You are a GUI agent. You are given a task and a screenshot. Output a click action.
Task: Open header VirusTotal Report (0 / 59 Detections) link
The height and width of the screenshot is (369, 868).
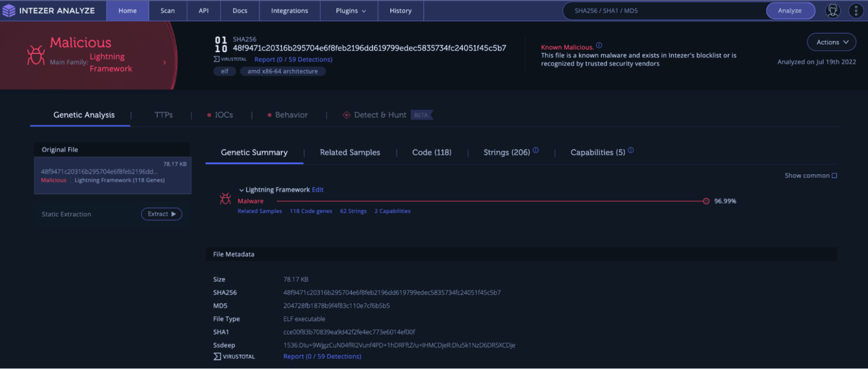(293, 59)
